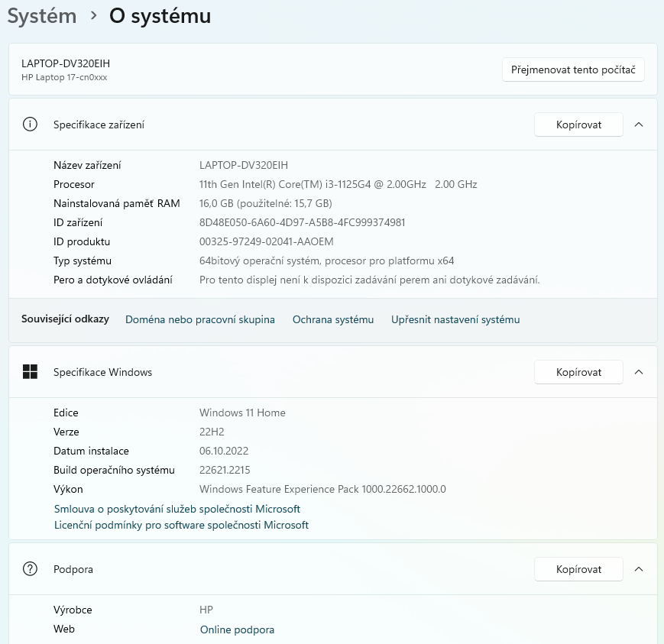Click the question mark icon next to Podpora
The height and width of the screenshot is (644, 664).
[x=31, y=569]
